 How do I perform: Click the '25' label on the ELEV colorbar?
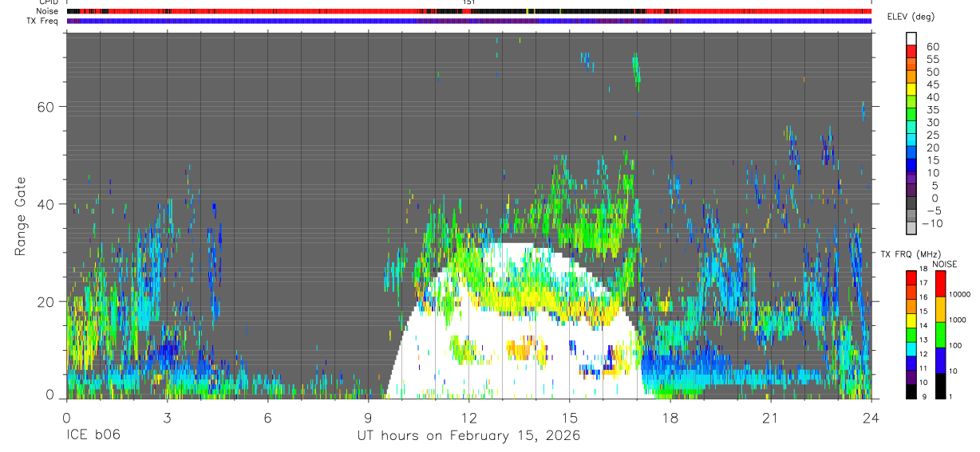click(931, 136)
